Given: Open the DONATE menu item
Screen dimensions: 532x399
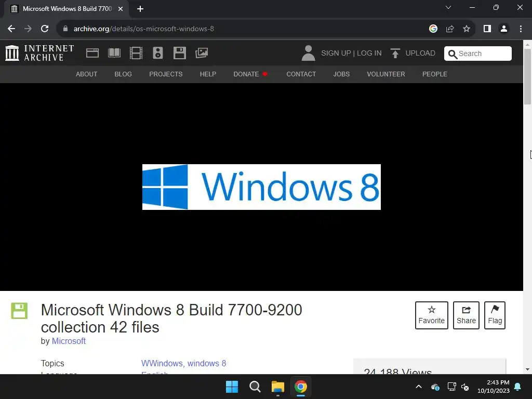Looking at the screenshot, I should [x=250, y=74].
